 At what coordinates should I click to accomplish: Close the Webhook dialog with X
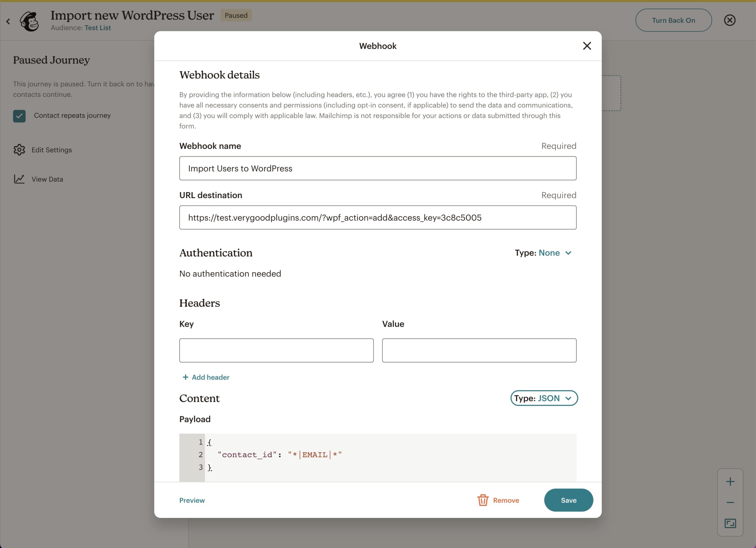point(587,46)
